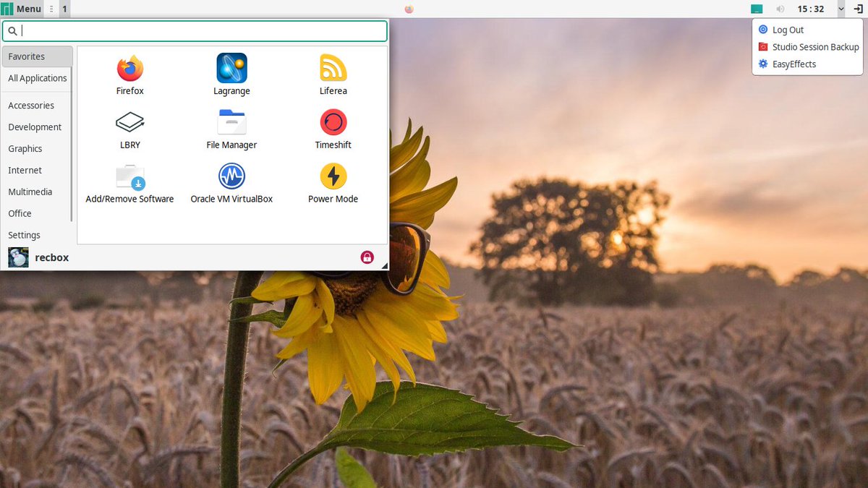Launch Firefox from the menu
Image resolution: width=868 pixels, height=488 pixels.
(x=130, y=72)
